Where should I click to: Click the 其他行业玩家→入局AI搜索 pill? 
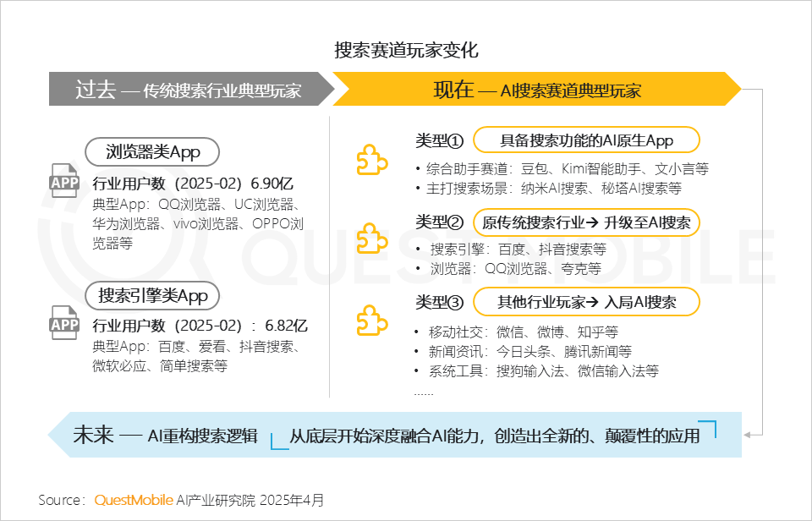click(585, 301)
